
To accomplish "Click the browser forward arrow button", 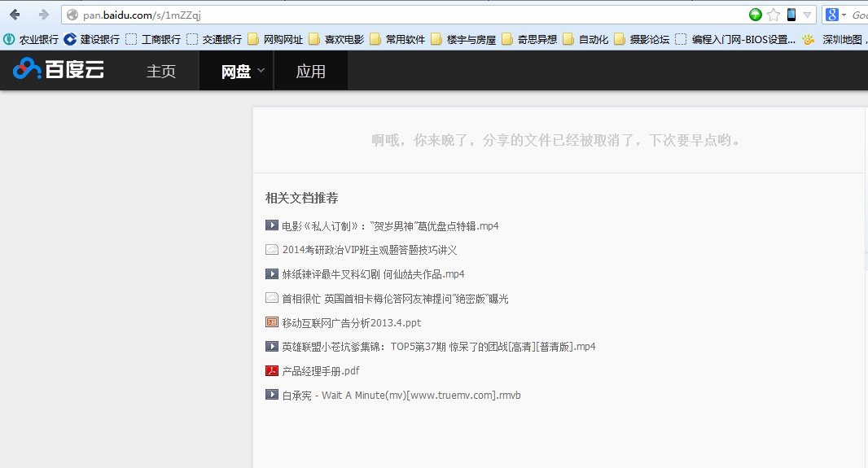I will [43, 15].
